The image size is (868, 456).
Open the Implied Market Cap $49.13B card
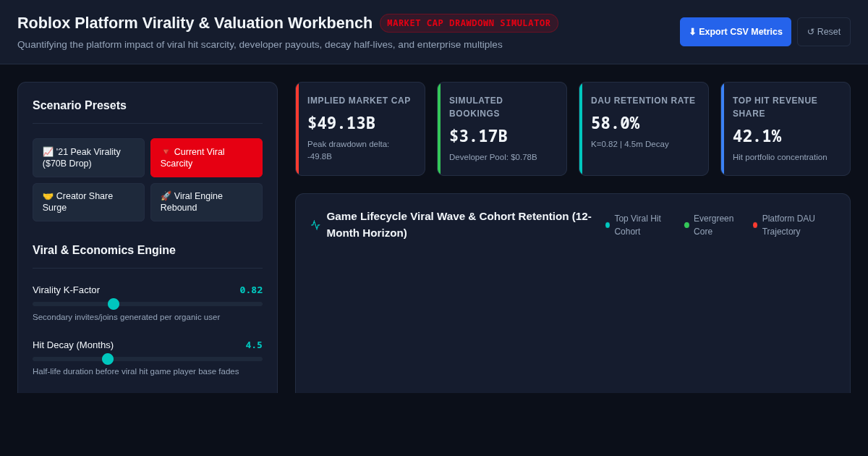(x=360, y=129)
